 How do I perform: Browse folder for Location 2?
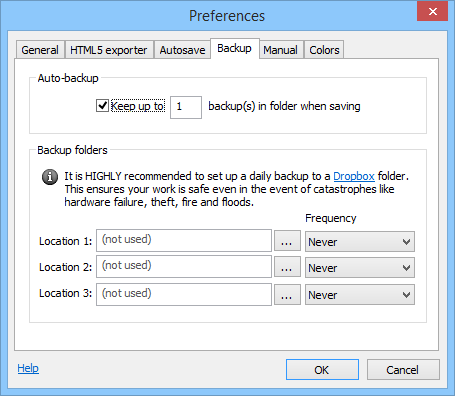pos(287,267)
